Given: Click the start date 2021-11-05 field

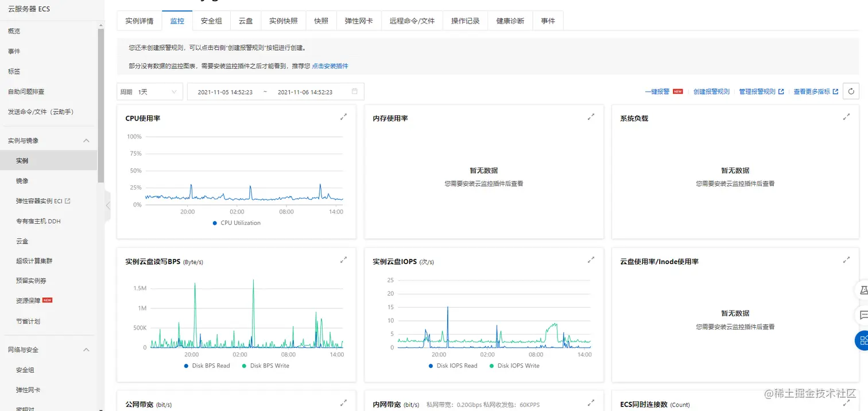Looking at the screenshot, I should pyautogui.click(x=225, y=92).
